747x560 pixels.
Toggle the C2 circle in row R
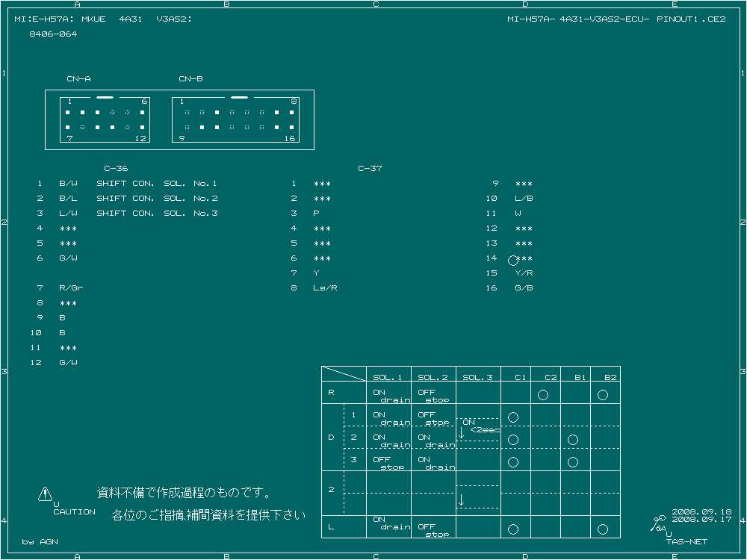pos(544,394)
